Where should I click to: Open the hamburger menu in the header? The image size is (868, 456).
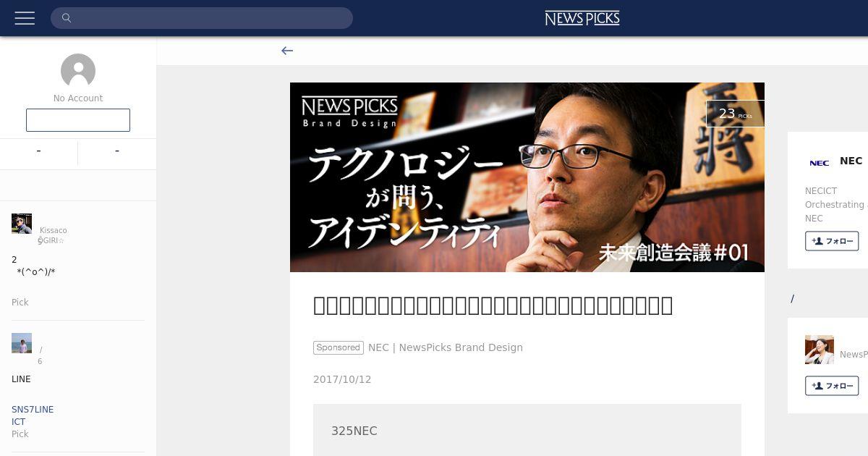click(x=25, y=18)
